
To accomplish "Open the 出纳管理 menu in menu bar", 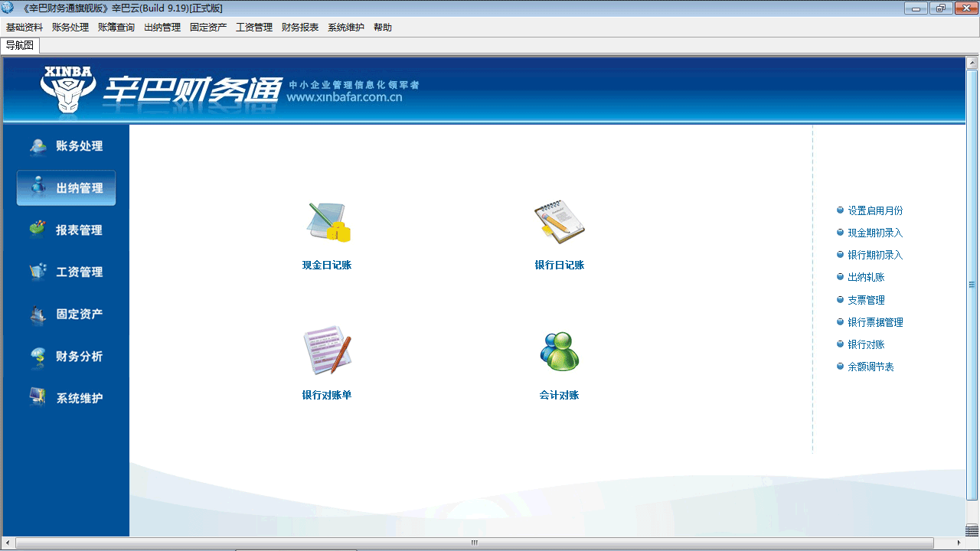I will (162, 28).
